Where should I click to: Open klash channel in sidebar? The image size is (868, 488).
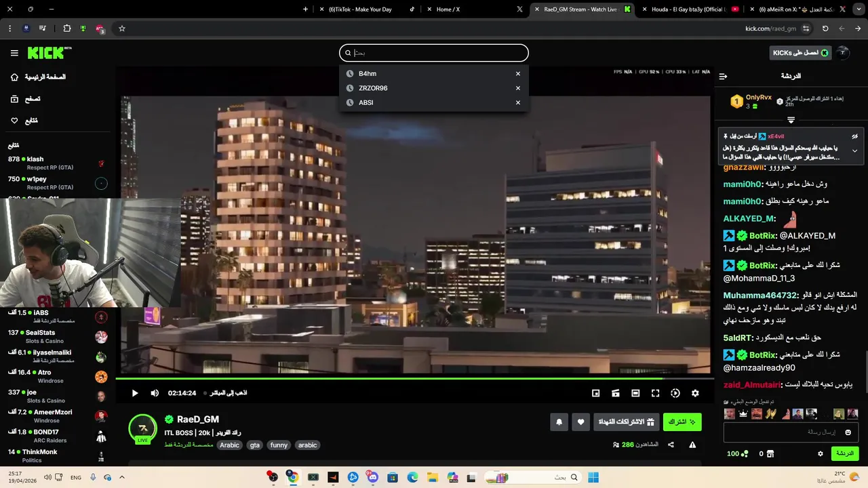click(58, 163)
